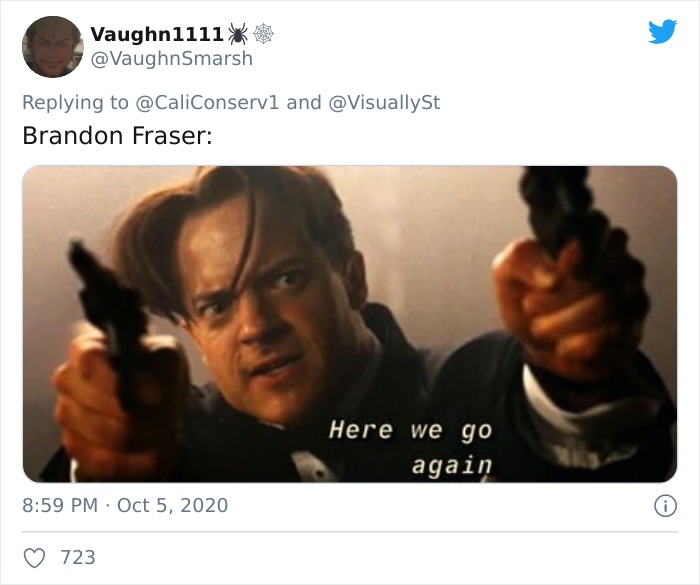Click the 'Here we go again' subtitle caption
The width and height of the screenshot is (700, 585).
(411, 448)
